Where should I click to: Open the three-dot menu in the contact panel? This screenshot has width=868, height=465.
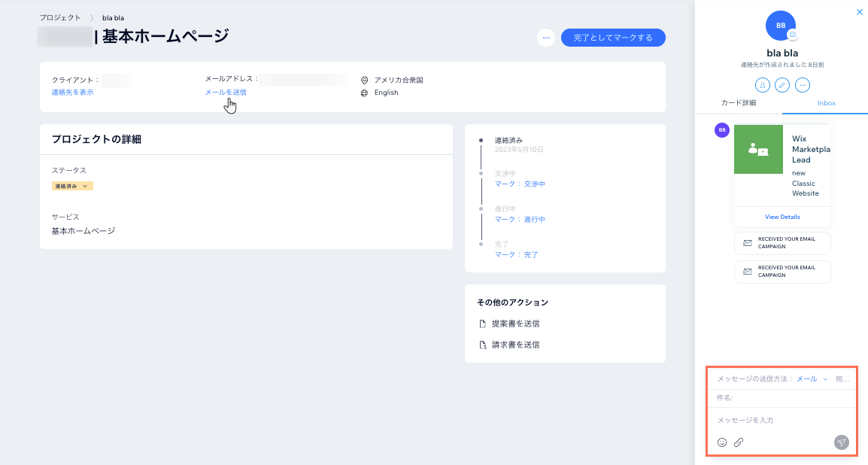point(802,84)
